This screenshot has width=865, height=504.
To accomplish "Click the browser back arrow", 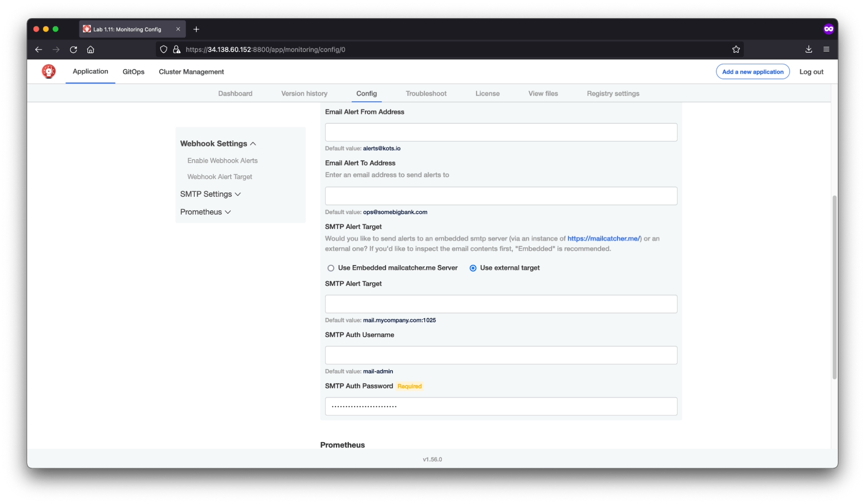I will (39, 49).
